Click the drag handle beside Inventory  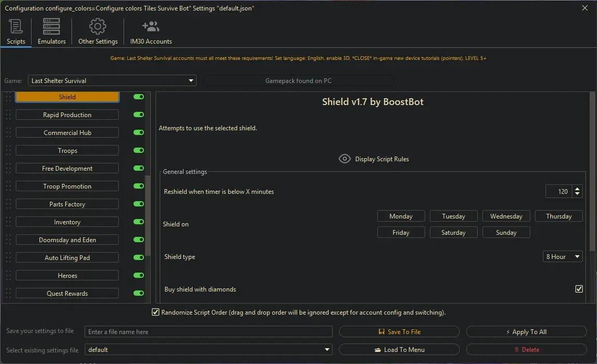pyautogui.click(x=8, y=222)
